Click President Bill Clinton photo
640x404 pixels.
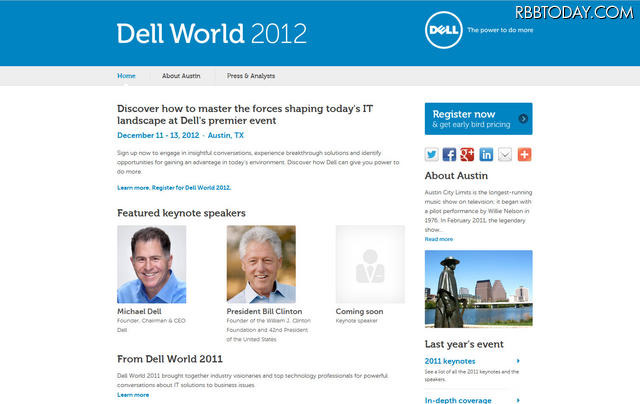pos(261,264)
